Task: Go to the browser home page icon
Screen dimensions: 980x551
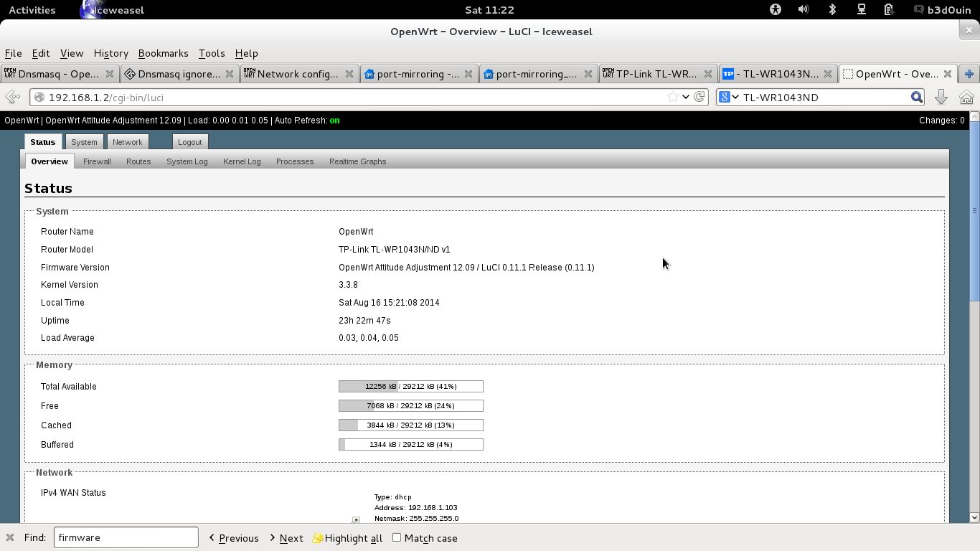Action: pyautogui.click(x=966, y=97)
